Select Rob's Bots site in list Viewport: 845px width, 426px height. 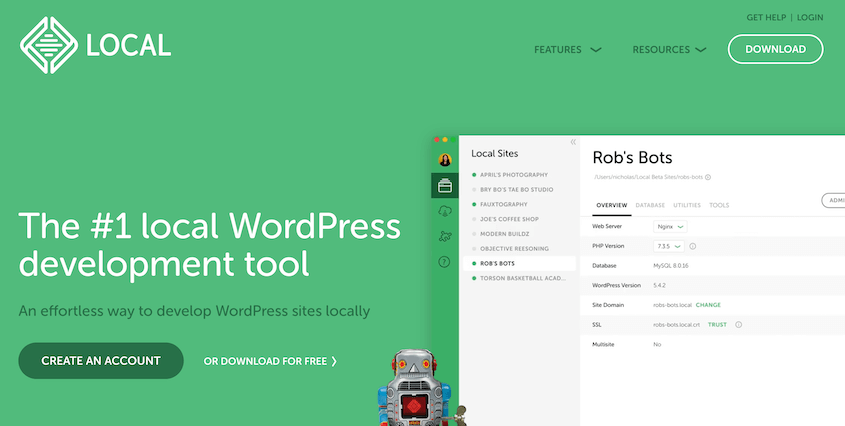519,263
